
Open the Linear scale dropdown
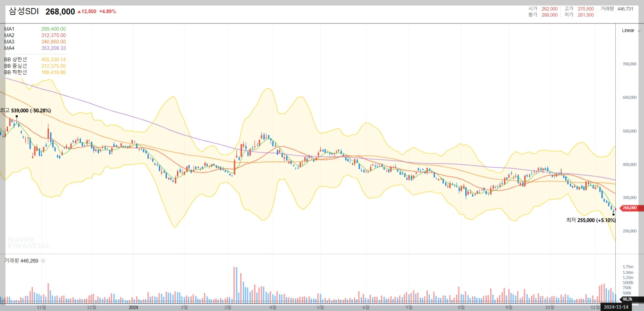[631, 30]
